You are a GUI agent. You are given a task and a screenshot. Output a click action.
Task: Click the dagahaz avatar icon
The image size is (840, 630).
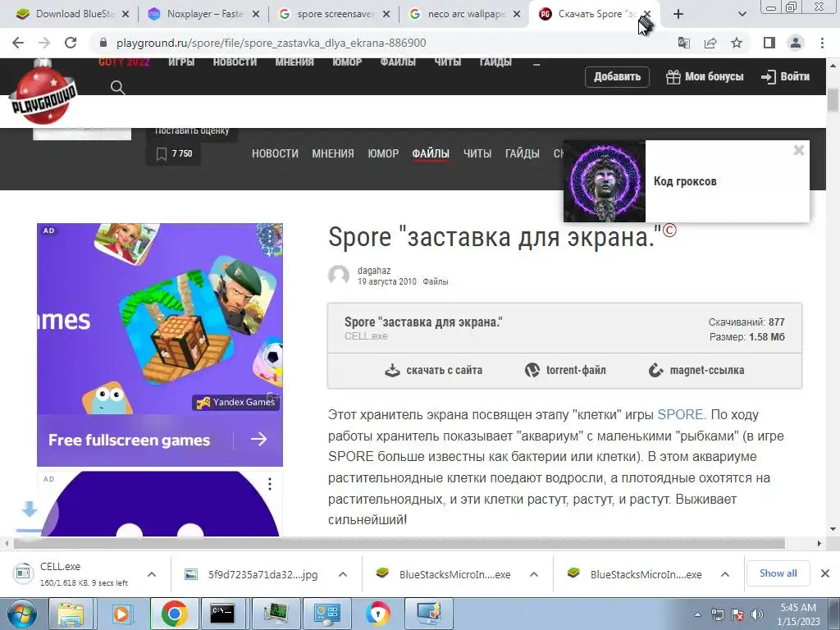coord(339,276)
